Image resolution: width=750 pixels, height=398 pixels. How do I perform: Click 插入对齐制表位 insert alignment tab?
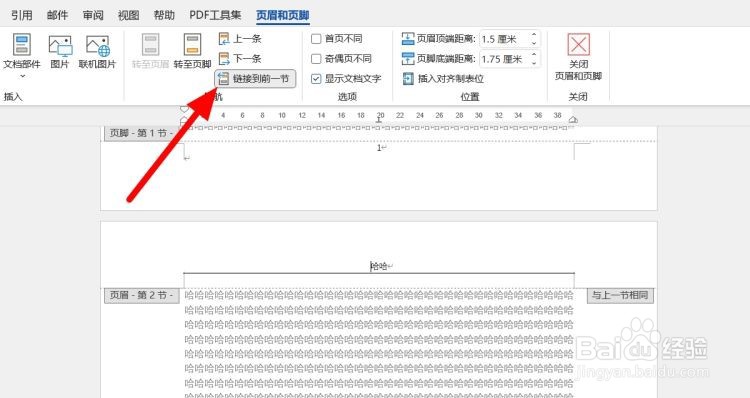(443, 79)
